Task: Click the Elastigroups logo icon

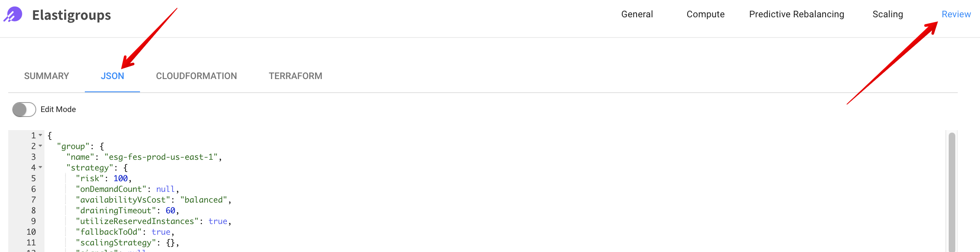Action: pyautogui.click(x=13, y=15)
